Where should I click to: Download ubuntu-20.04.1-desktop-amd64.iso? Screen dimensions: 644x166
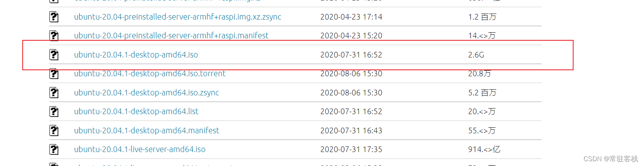(136, 55)
